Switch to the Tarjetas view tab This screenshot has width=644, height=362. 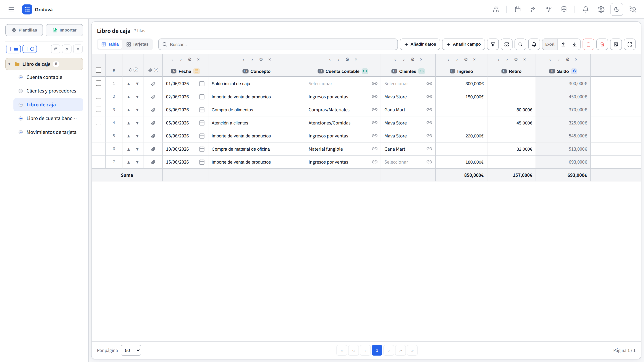[138, 44]
